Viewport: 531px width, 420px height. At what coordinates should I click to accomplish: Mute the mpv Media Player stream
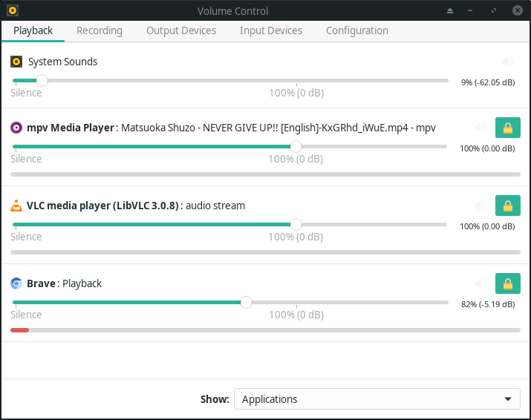click(480, 128)
